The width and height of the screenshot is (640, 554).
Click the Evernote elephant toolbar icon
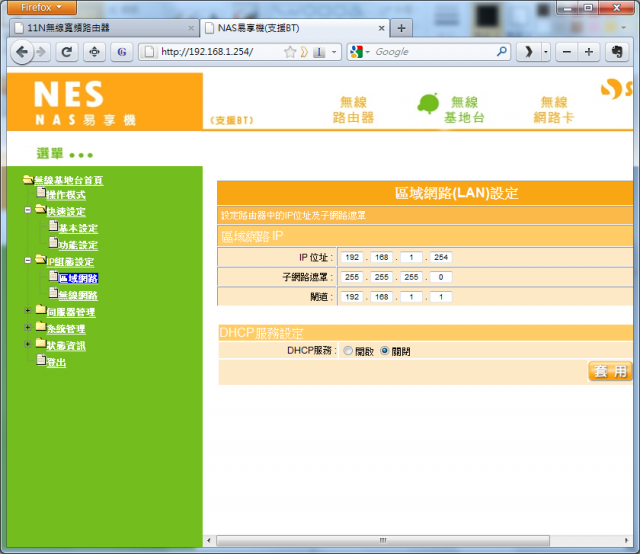pyautogui.click(x=617, y=52)
